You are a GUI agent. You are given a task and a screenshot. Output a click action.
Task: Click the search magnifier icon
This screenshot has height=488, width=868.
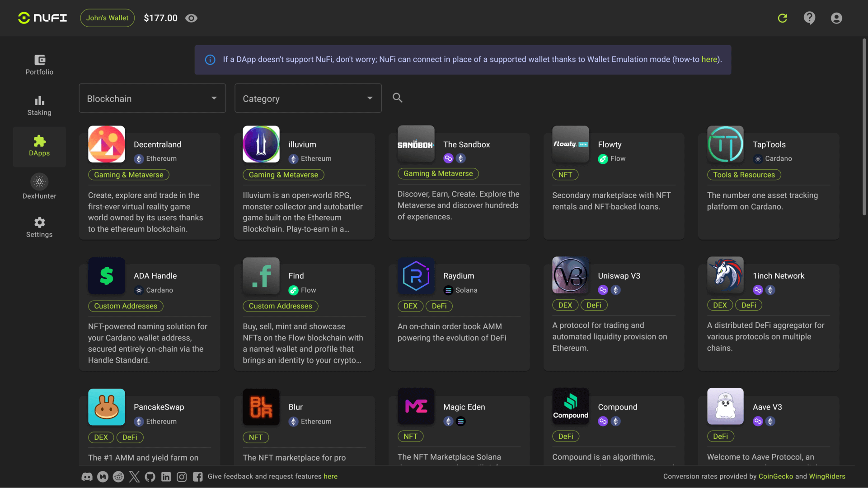(x=397, y=98)
